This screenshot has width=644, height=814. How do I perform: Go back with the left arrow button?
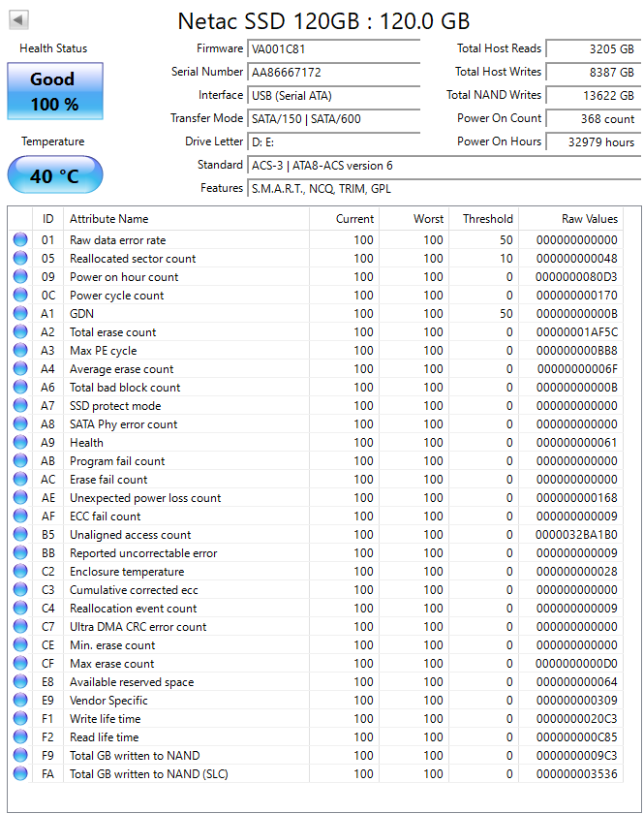tap(18, 20)
